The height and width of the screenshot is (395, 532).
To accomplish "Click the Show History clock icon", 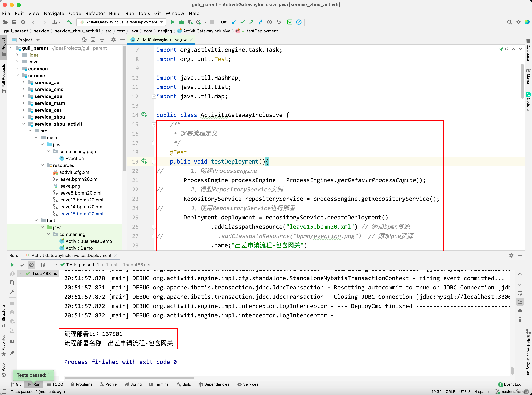I will 269,22.
